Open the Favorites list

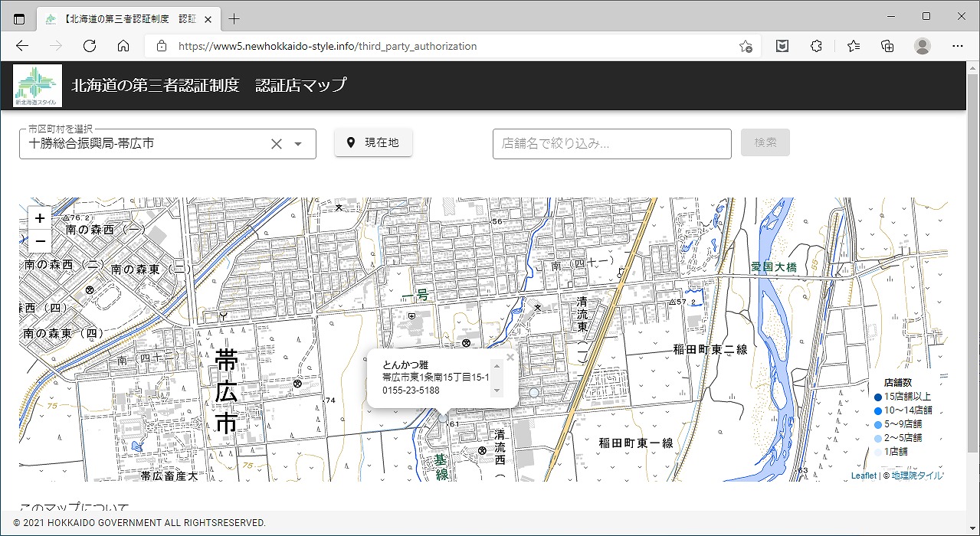(x=852, y=46)
